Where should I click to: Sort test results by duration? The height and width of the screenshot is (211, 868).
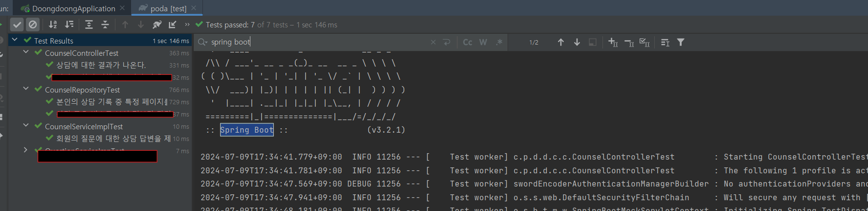click(x=69, y=24)
